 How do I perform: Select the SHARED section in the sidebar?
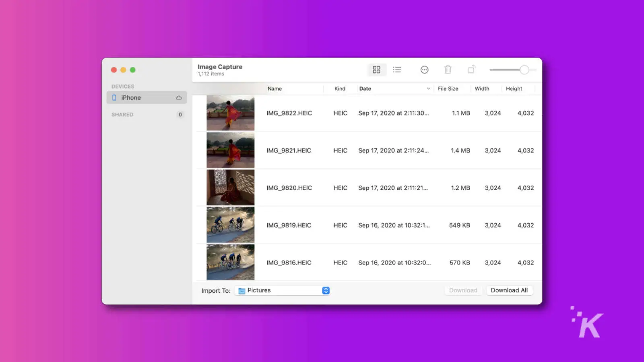click(x=122, y=115)
